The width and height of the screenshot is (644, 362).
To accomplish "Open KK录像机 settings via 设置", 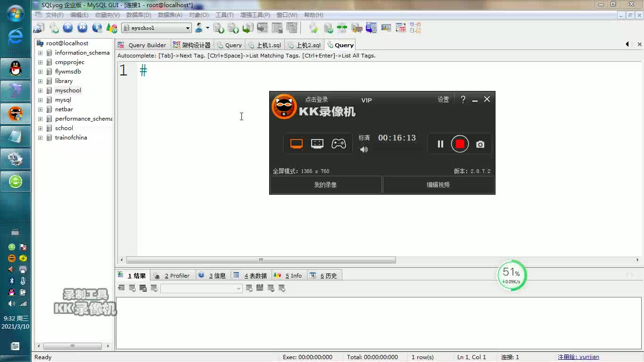I will pos(443,99).
